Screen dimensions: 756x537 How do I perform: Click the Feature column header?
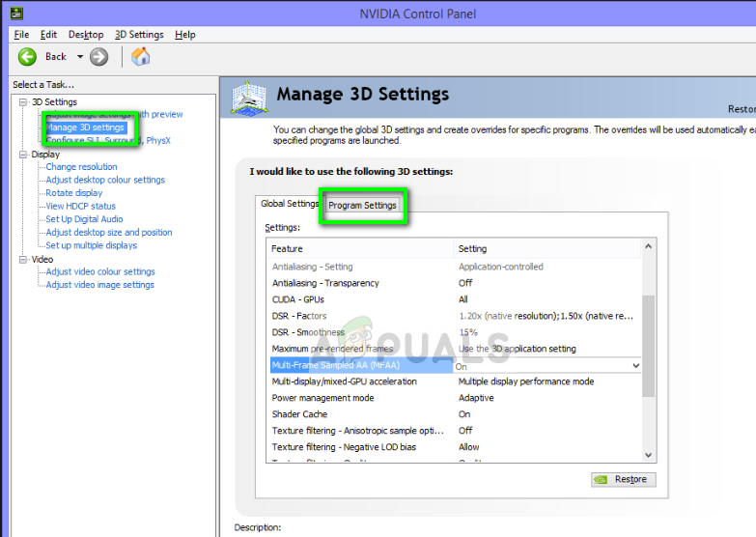coord(360,248)
